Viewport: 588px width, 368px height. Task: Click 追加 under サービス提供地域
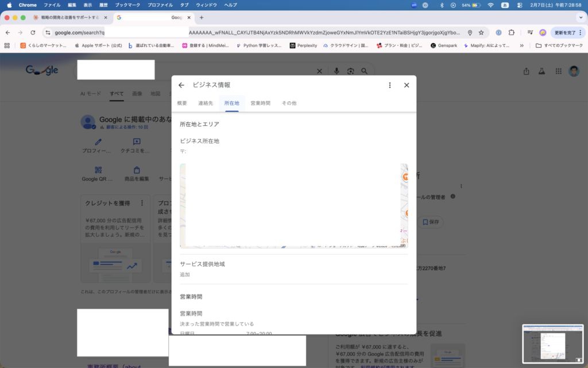pos(185,274)
